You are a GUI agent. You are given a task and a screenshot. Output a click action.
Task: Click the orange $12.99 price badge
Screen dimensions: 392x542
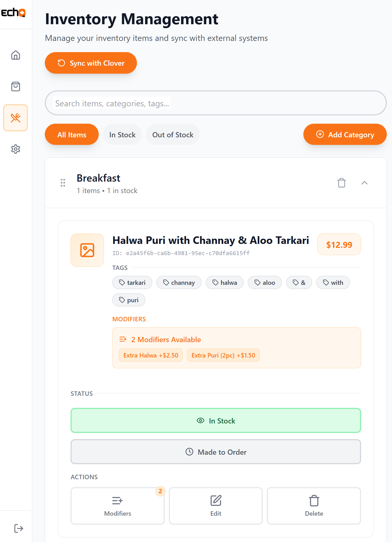click(339, 244)
